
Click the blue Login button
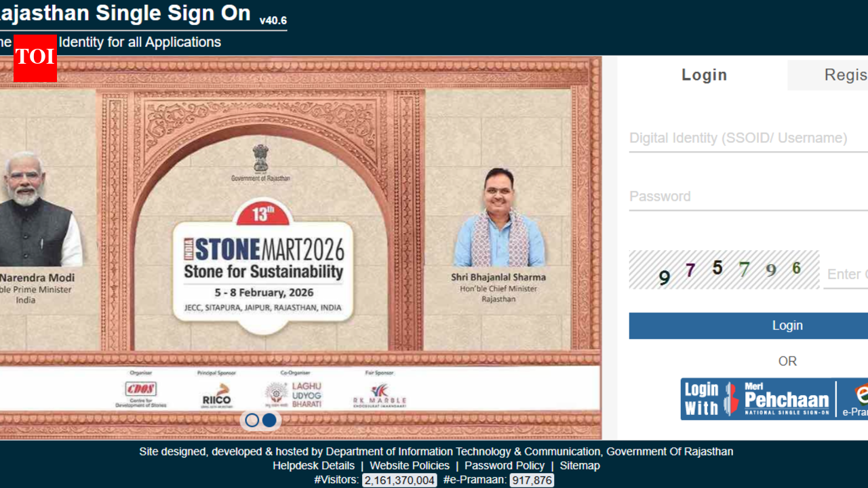(x=749, y=325)
